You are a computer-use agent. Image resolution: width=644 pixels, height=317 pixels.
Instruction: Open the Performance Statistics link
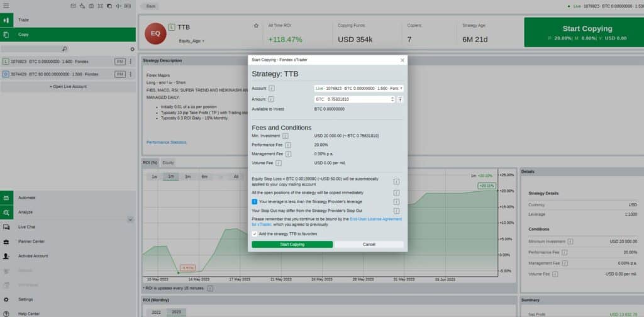click(x=166, y=143)
